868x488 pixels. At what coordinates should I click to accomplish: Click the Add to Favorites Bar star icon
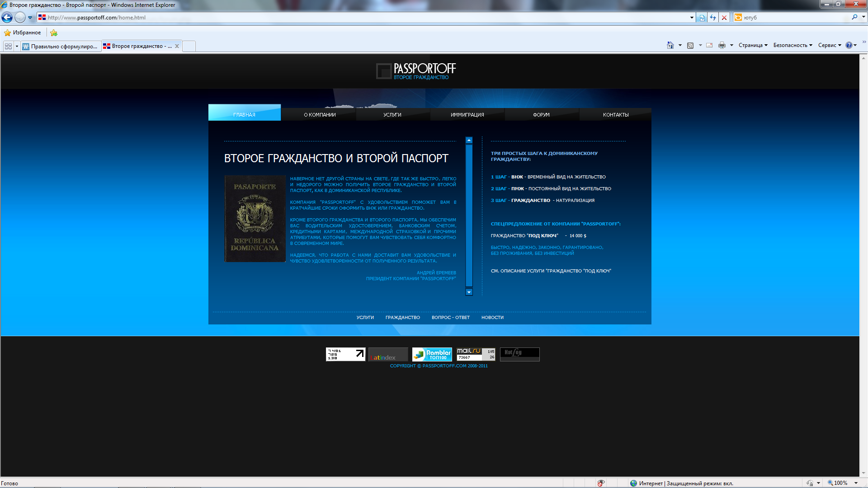54,33
